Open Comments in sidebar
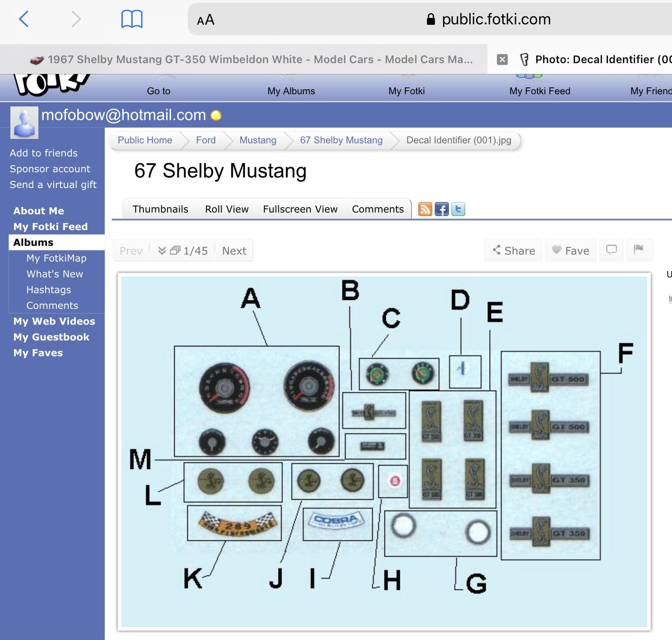The width and height of the screenshot is (672, 640). click(52, 305)
